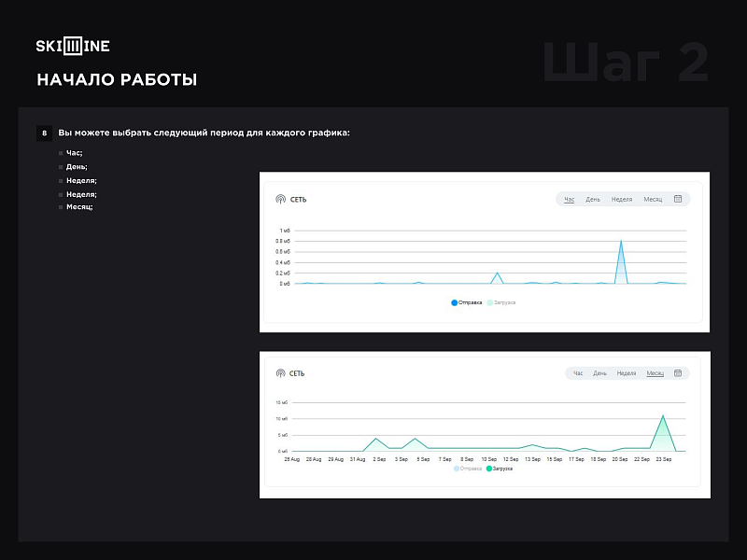Click the network icon in the lower chart
This screenshot has height=560, width=747.
pyautogui.click(x=280, y=373)
